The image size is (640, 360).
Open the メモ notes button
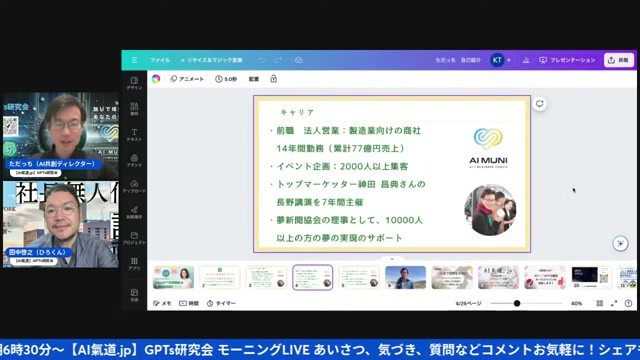click(162, 303)
